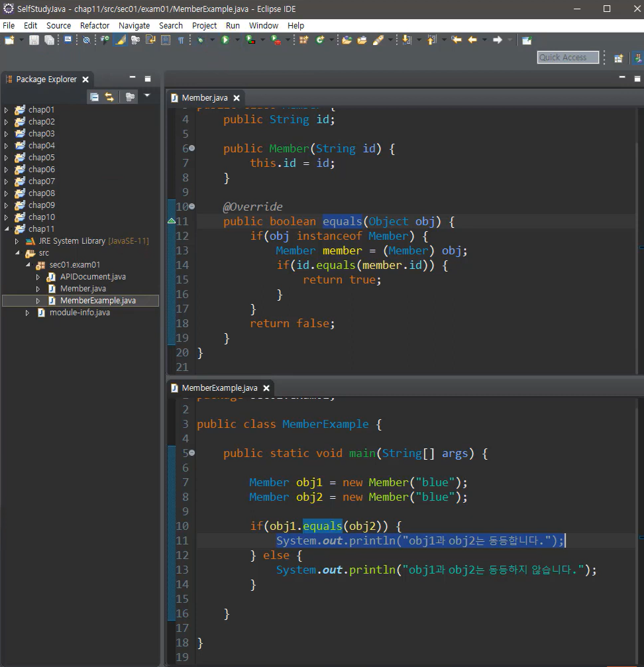Run the program with green Run button

(x=225, y=40)
